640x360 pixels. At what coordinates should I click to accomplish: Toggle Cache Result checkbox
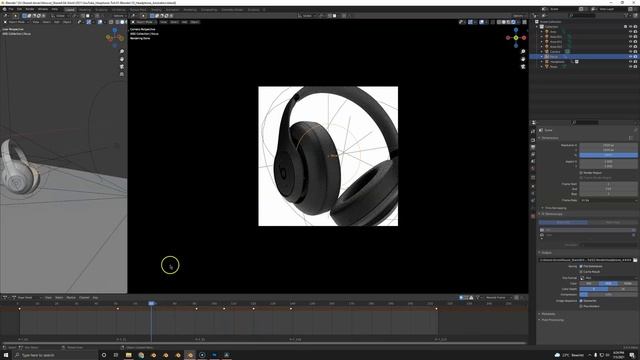(581, 271)
